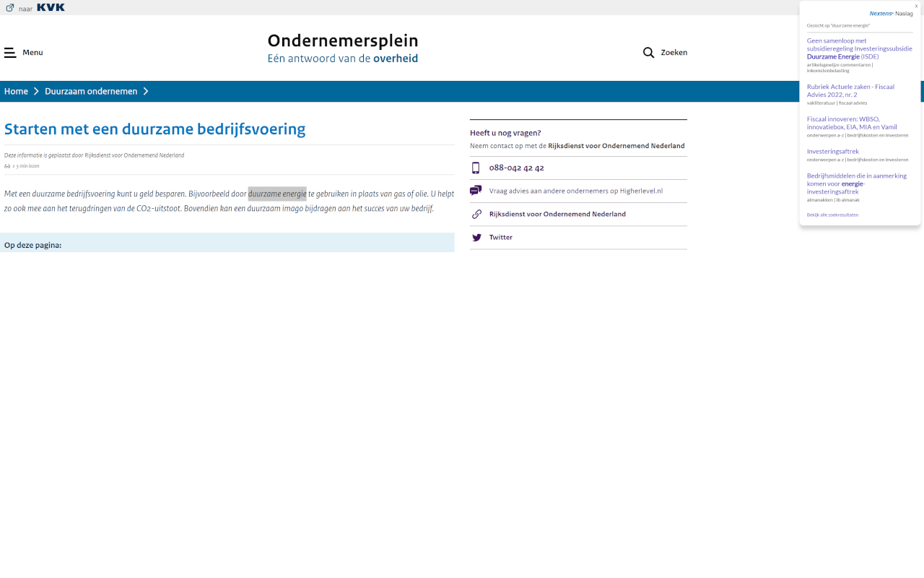Click the Twitter bird icon
Screen dimensions: 924x578
[476, 237]
